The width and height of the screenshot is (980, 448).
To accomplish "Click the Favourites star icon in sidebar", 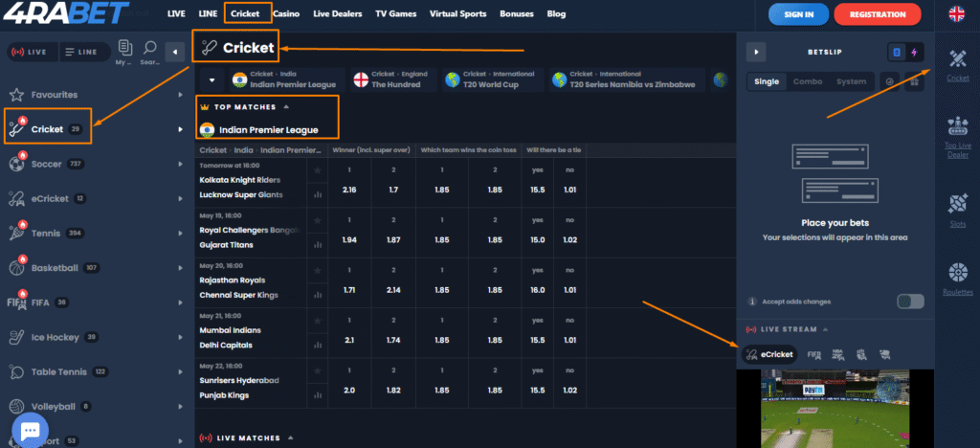I will [x=17, y=95].
